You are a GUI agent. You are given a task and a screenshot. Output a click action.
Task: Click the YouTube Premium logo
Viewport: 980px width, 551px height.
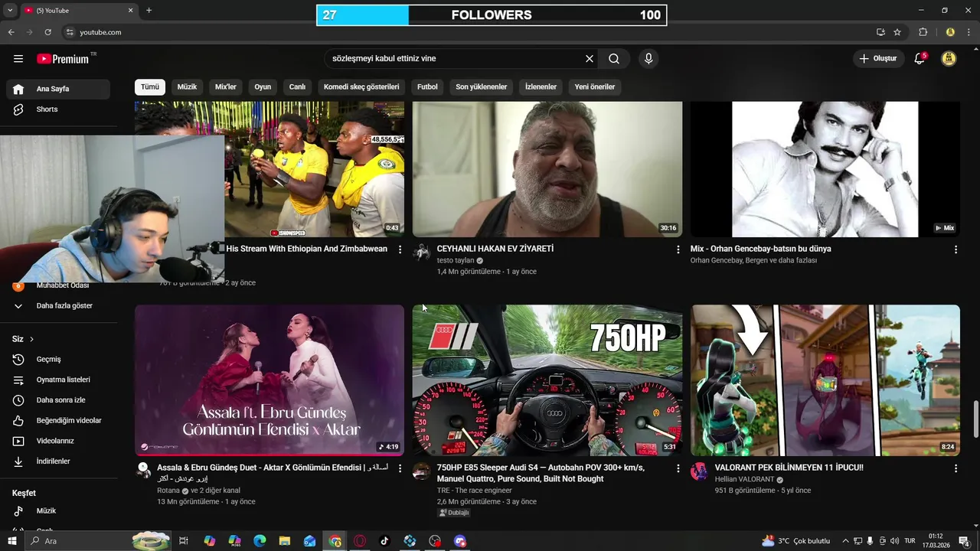tap(63, 59)
